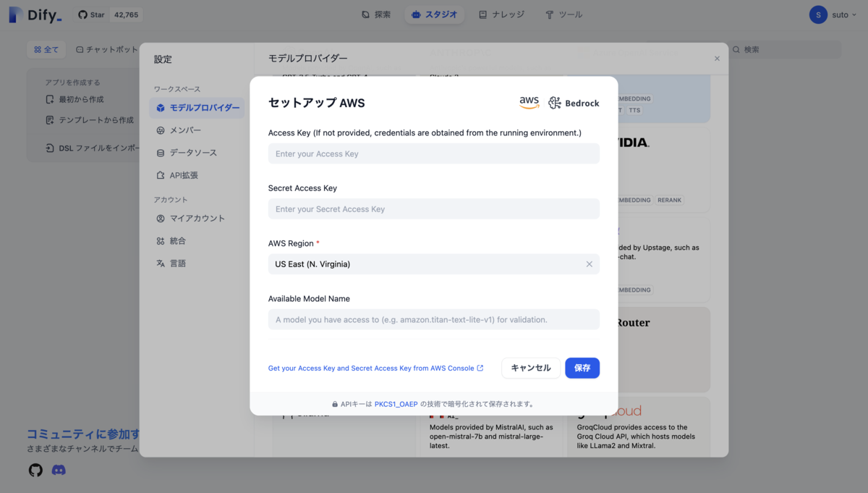Open データソース settings section
Screen dimensions: 868x493
197,153
